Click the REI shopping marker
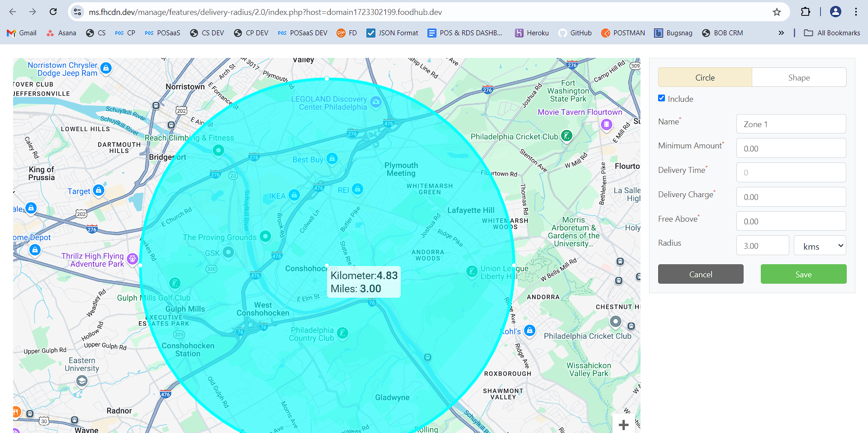This screenshot has width=868, height=433. 358,189
